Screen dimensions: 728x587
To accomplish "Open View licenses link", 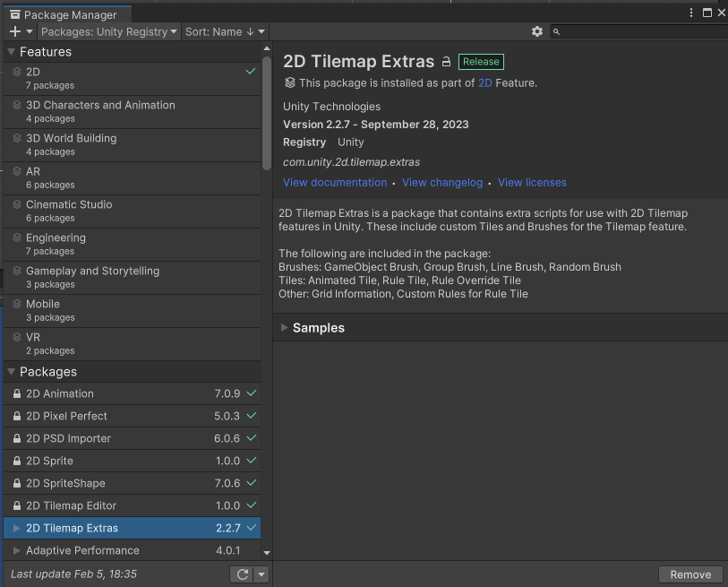I will pyautogui.click(x=532, y=182).
